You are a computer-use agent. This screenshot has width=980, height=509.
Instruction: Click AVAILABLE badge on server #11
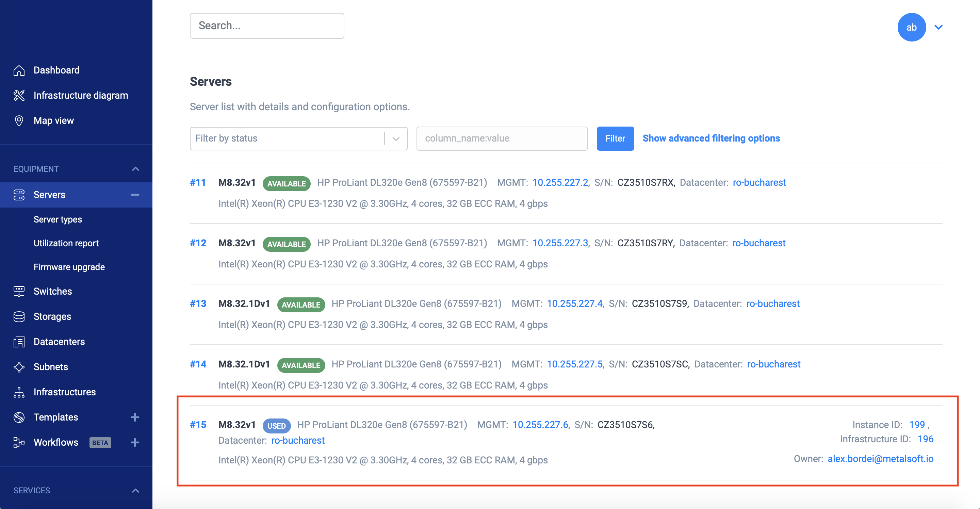point(287,183)
